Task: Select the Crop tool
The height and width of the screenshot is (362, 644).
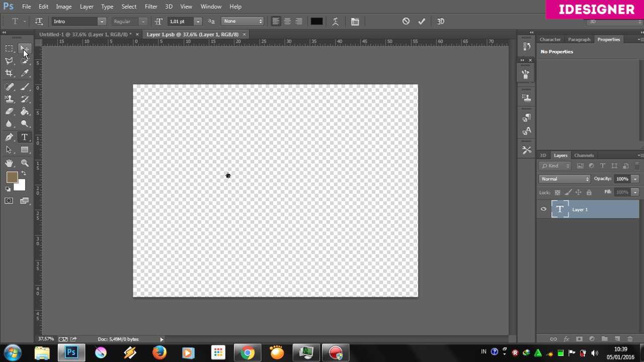Action: point(9,73)
